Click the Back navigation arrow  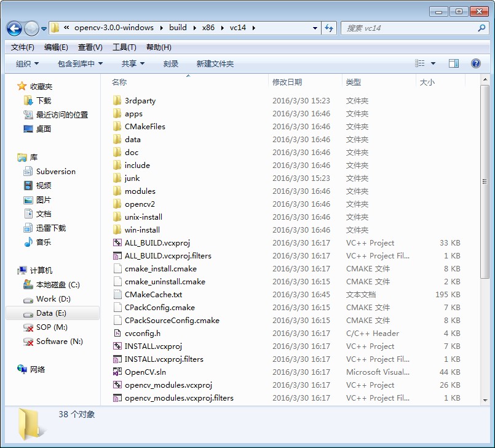tap(14, 28)
